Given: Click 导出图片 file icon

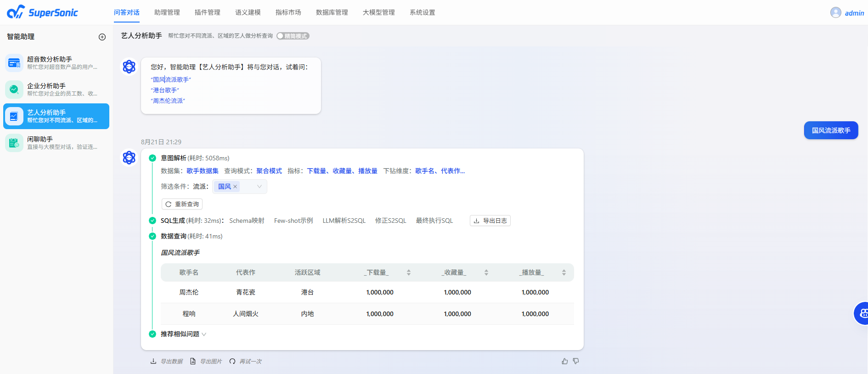Looking at the screenshot, I should coord(193,361).
